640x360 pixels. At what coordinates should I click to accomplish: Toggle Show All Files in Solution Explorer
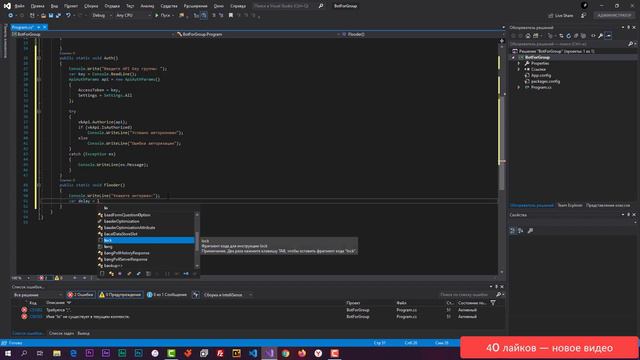(x=583, y=36)
